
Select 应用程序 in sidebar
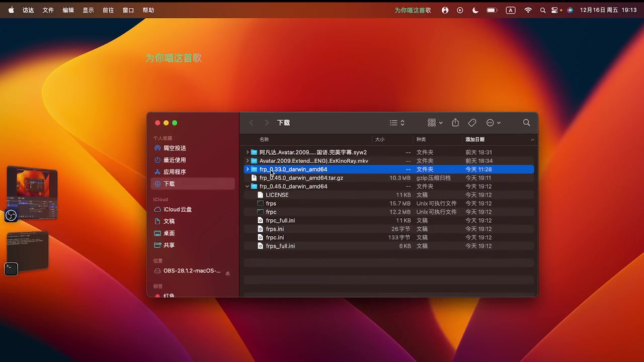click(193, 172)
